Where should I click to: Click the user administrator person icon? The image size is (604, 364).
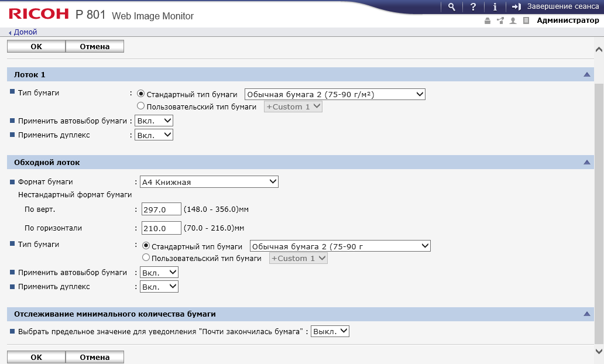(x=513, y=21)
